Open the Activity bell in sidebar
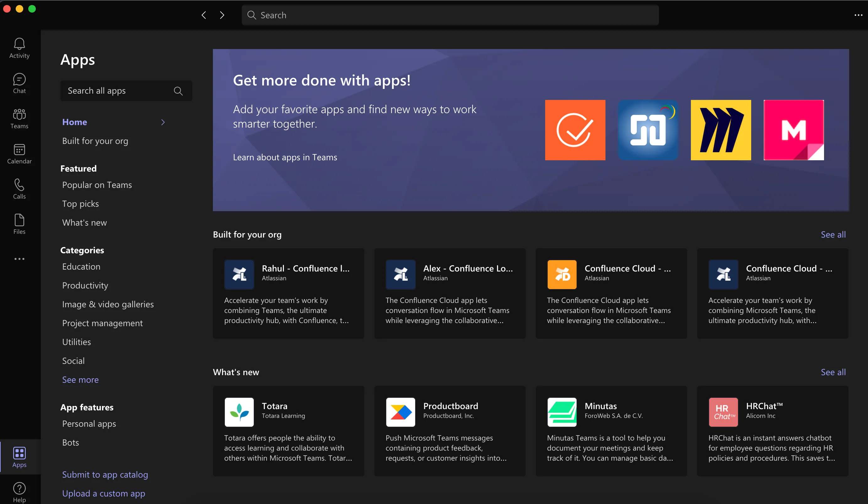This screenshot has height=504, width=868. [19, 48]
